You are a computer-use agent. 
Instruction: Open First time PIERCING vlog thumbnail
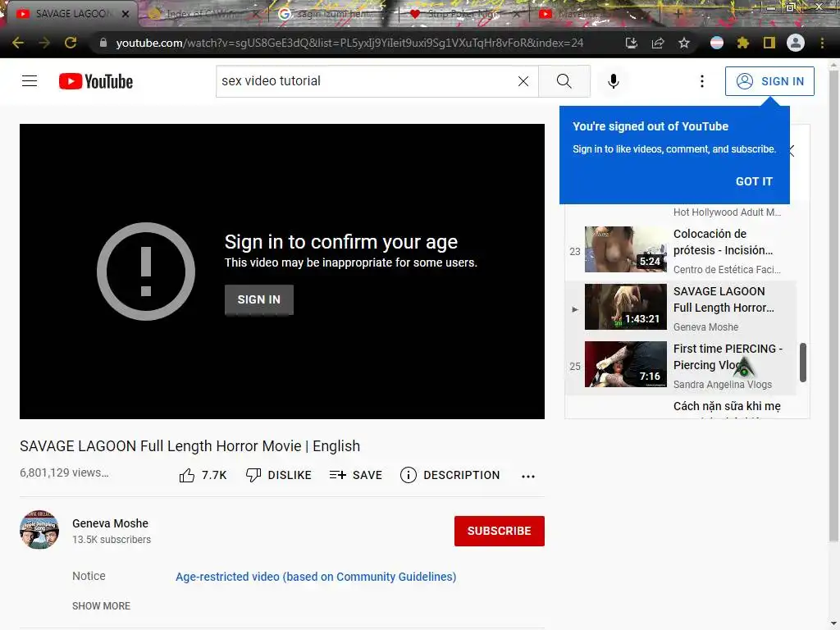coord(626,364)
